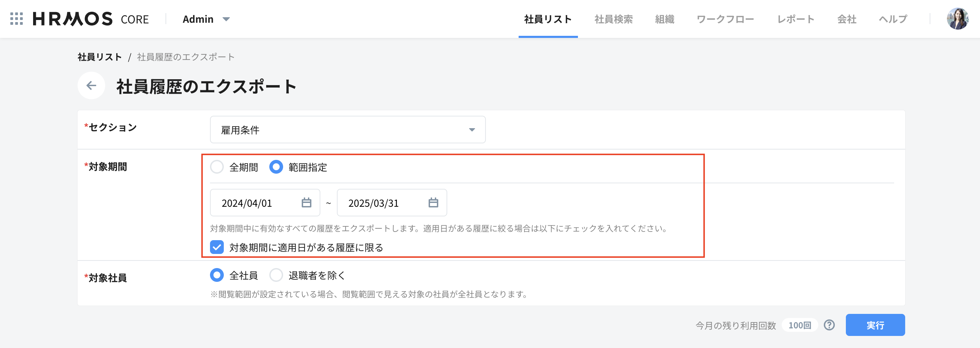Open the ワークフロー tab
980x348 pixels.
(725, 19)
